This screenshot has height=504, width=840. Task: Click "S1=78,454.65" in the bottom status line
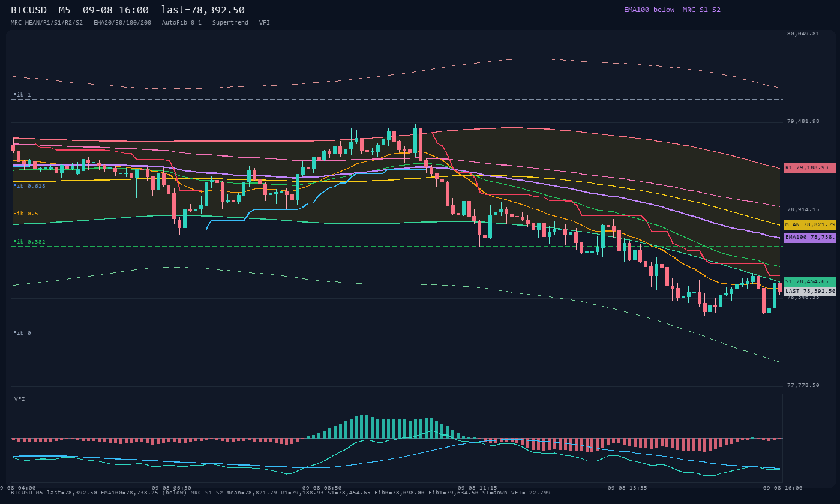point(349,493)
